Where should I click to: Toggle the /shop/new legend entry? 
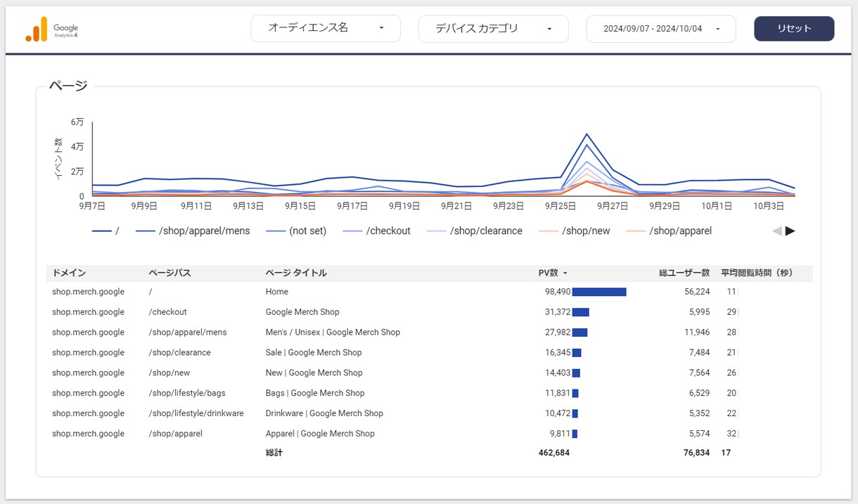[574, 231]
